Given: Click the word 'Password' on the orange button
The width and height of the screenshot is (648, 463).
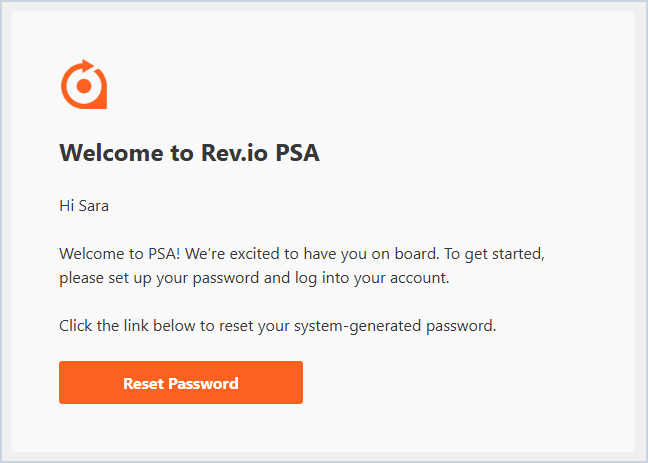Looking at the screenshot, I should click(204, 383).
